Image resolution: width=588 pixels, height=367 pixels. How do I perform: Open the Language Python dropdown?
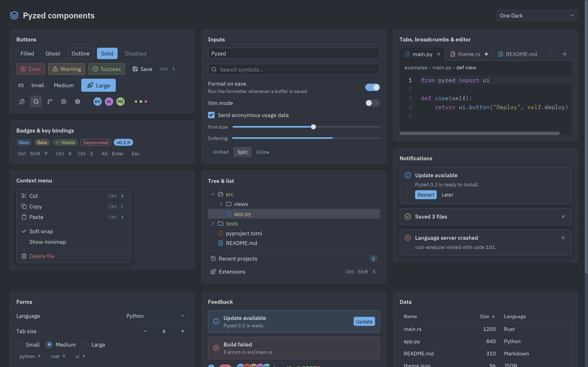(x=156, y=316)
